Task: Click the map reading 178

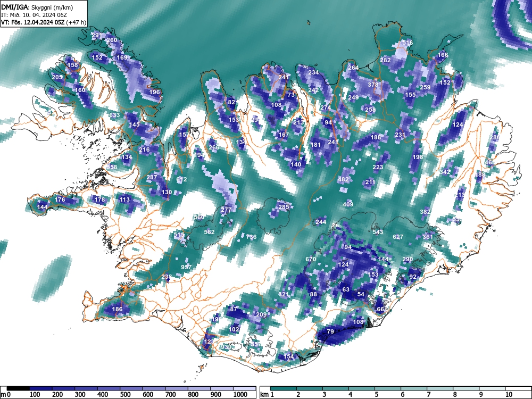Action: tap(100, 199)
